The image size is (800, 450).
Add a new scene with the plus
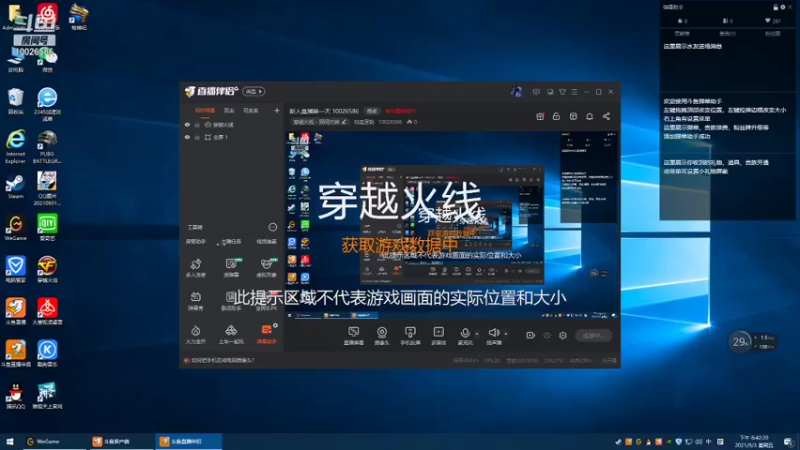[277, 110]
